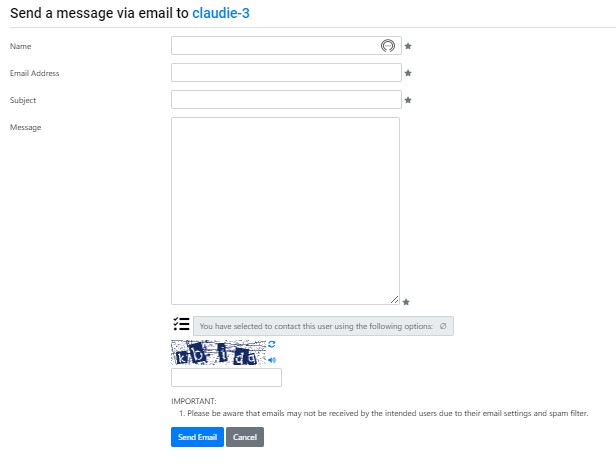The image size is (616, 467).
Task: Refresh the captcha image
Action: pos(271,344)
